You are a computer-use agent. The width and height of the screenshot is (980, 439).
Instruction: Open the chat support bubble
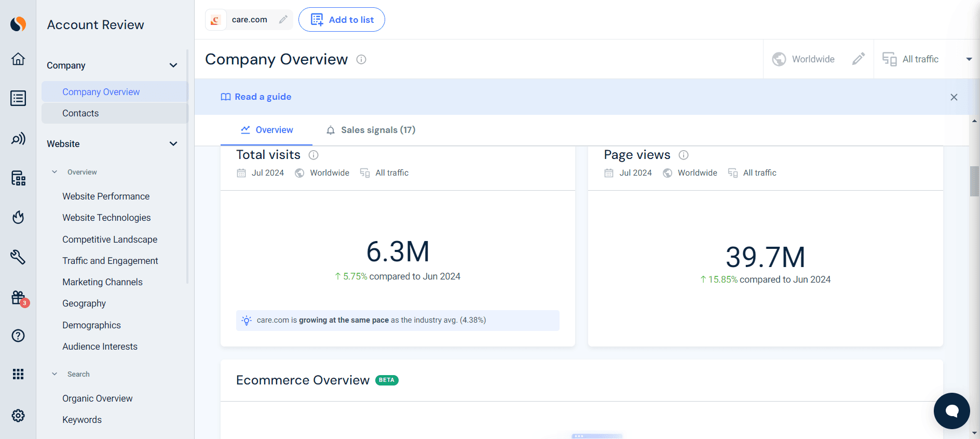951,411
